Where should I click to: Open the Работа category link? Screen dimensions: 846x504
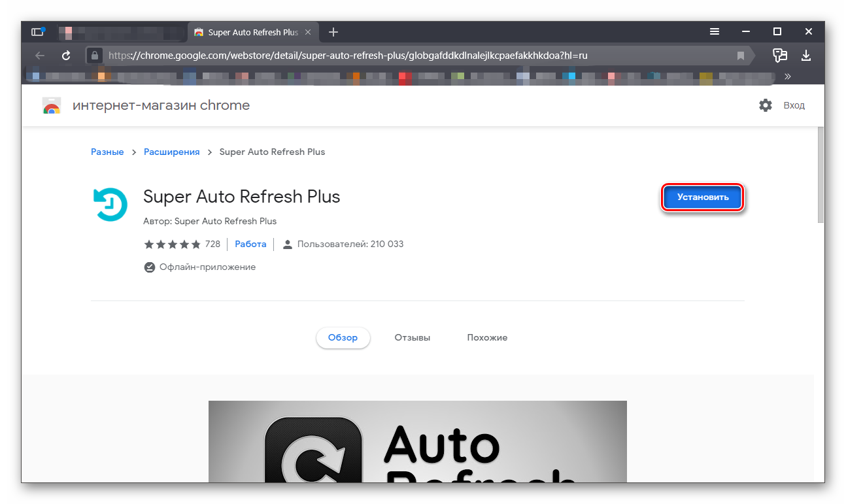pos(250,244)
